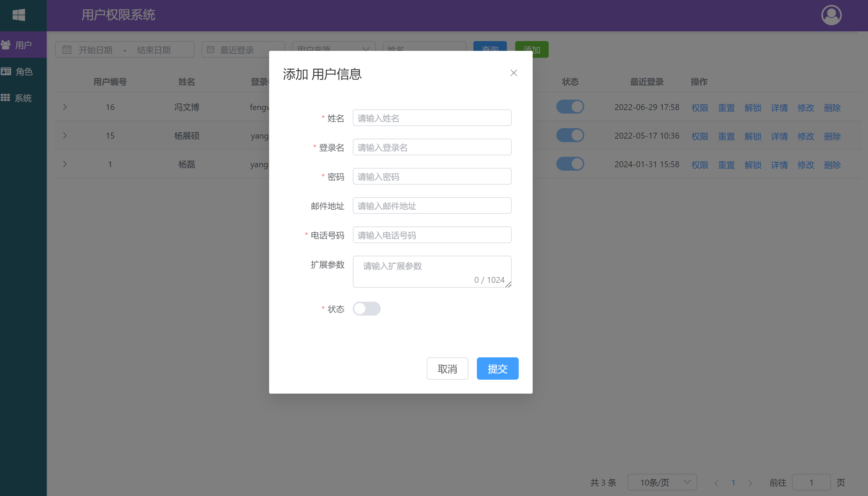Focus the 请输入扩展参数 textarea
868x496 pixels.
pos(432,272)
